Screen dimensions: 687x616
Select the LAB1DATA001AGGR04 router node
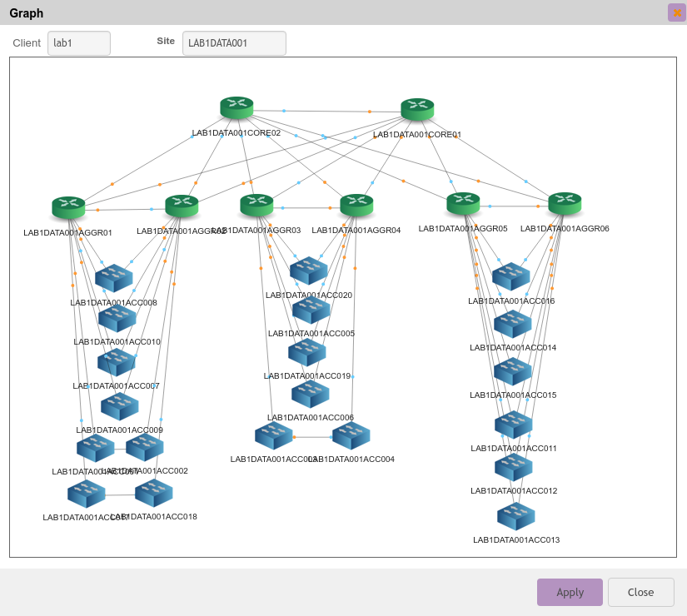[356, 205]
